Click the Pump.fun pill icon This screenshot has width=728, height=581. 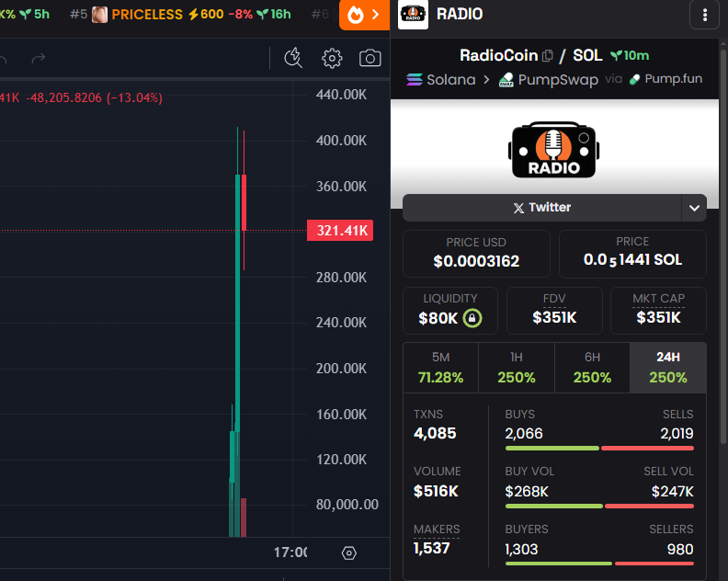coord(634,79)
